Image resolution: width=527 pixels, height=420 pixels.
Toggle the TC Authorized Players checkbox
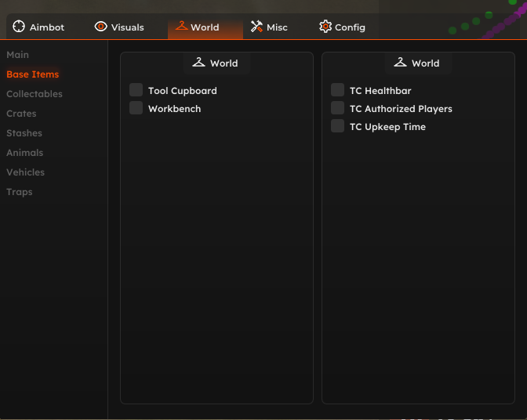coord(337,108)
